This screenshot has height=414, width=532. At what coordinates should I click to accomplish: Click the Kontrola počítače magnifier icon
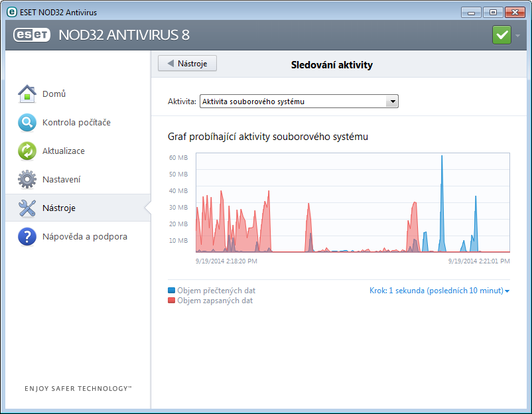tap(27, 123)
